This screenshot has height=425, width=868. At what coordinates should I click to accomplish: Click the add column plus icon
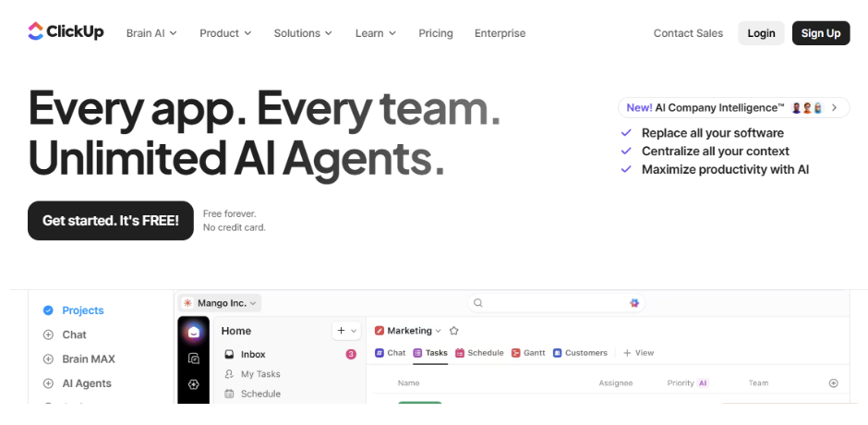(x=833, y=382)
